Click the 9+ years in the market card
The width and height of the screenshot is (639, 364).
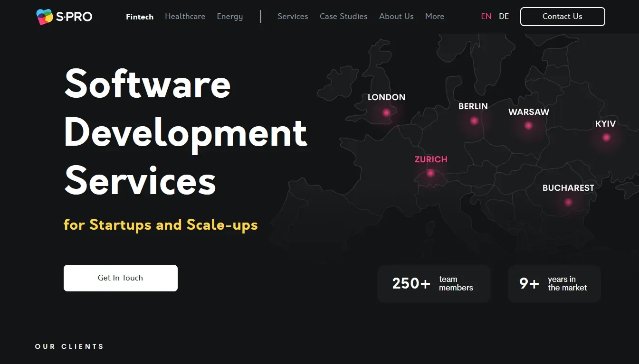click(554, 283)
